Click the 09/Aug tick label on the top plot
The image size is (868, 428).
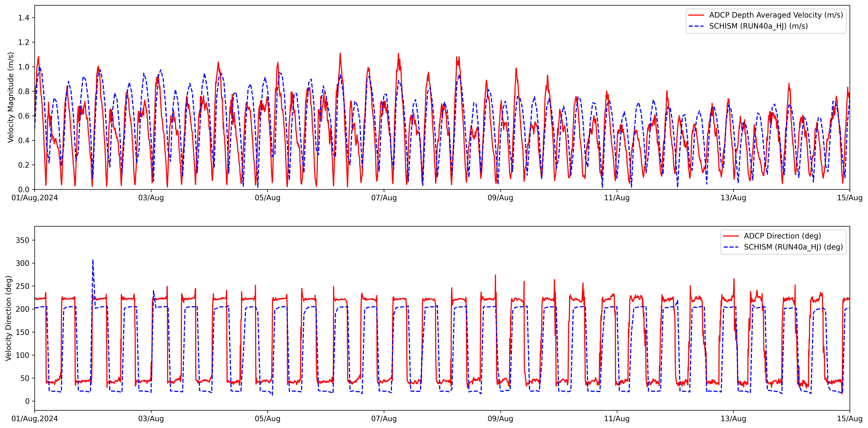click(x=500, y=198)
